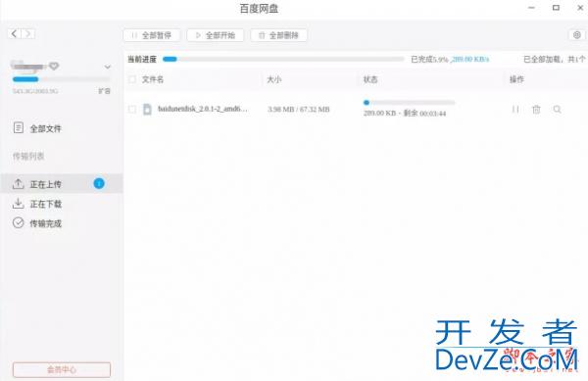Maximize the 百度网盘 window
The image size is (588, 381).
point(556,8)
